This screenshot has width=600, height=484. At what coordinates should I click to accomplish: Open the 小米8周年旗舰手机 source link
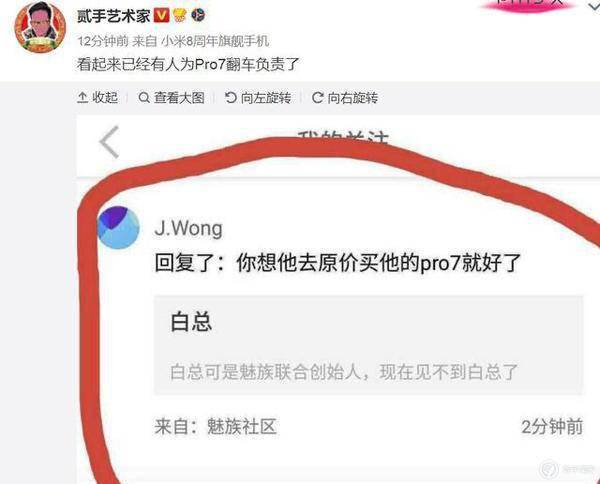(x=215, y=41)
